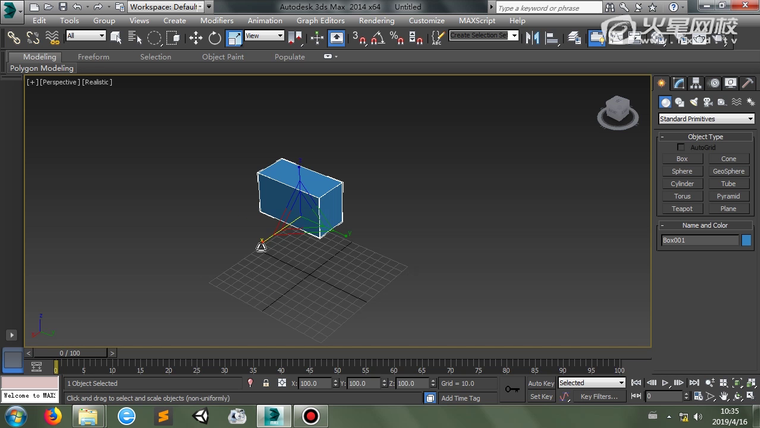The width and height of the screenshot is (760, 428).
Task: Click the blue object color swatch
Action: click(746, 241)
